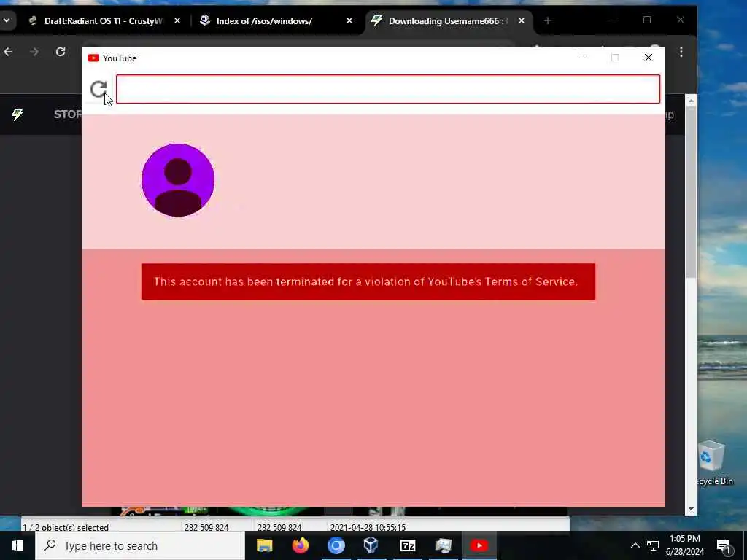Minimize the browser window
The width and height of the screenshot is (747, 560).
(x=614, y=20)
